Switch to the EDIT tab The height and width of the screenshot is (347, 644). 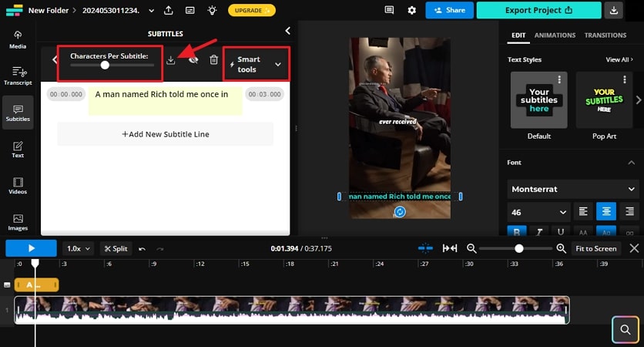click(x=518, y=35)
